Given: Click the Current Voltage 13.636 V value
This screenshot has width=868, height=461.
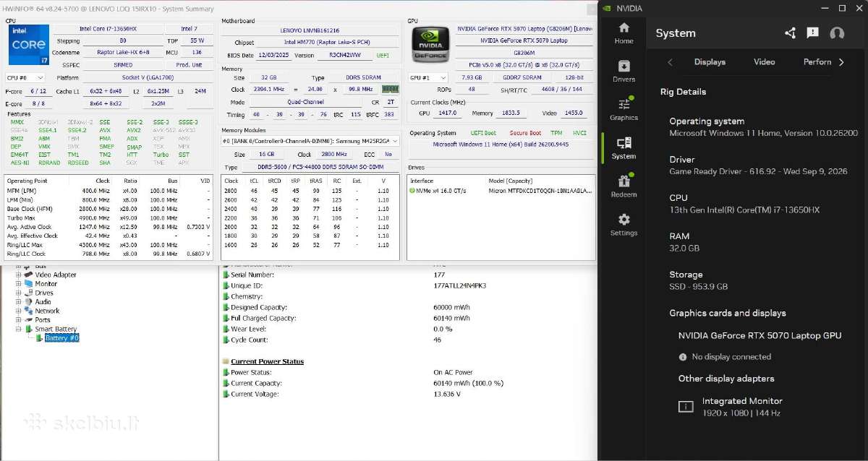Looking at the screenshot, I should point(446,394).
